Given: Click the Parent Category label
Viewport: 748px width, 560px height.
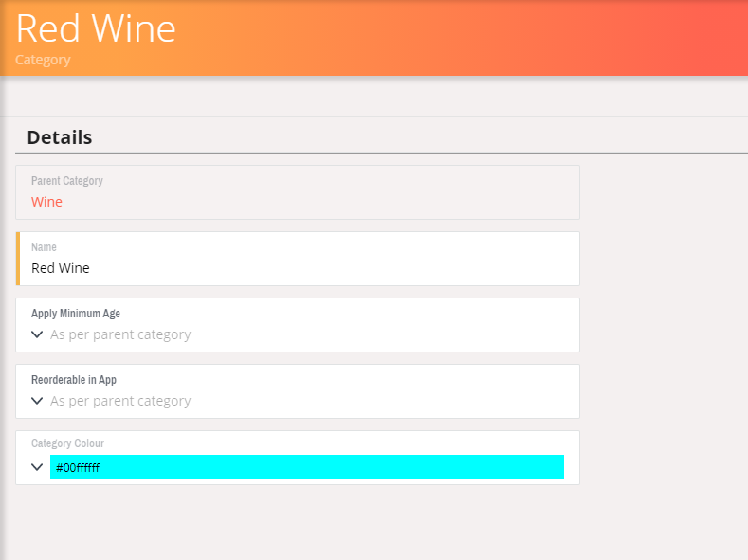Looking at the screenshot, I should click(x=67, y=181).
